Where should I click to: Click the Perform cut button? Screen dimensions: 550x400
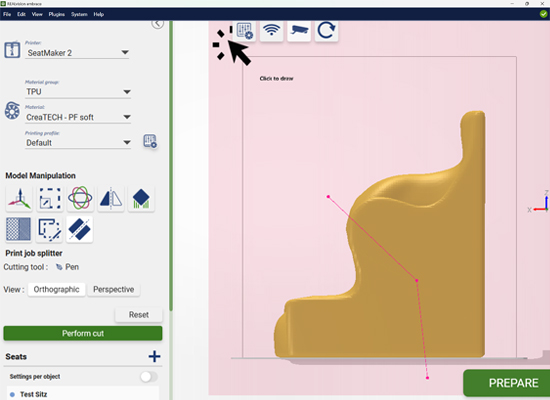click(83, 333)
